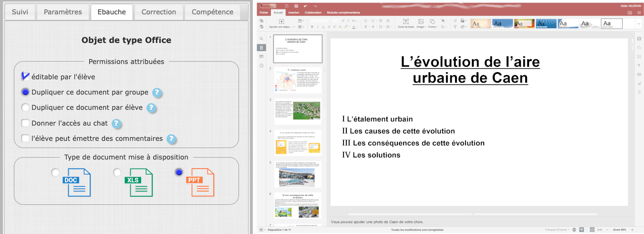Select 'Dupliquer ce document par élève' option

pos(26,107)
